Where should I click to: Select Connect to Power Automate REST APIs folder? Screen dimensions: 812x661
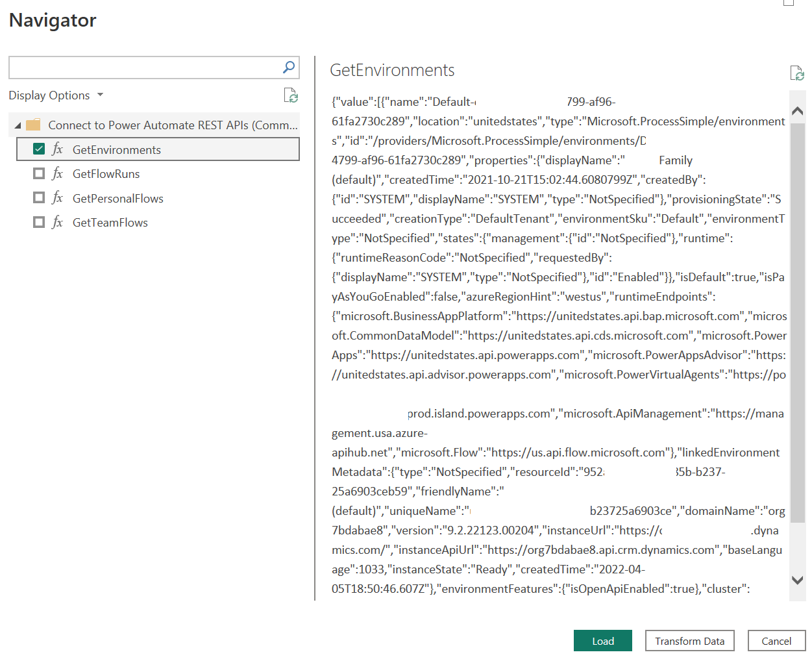154,125
